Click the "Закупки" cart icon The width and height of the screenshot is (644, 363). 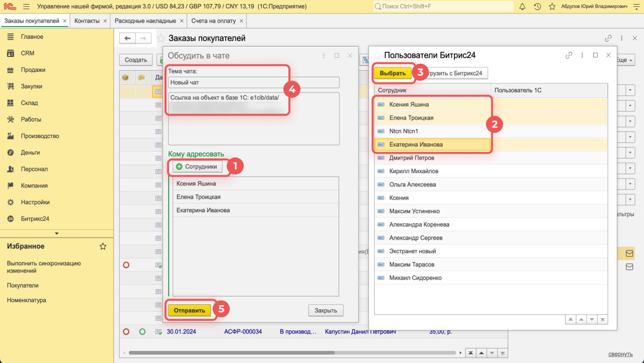pos(11,86)
